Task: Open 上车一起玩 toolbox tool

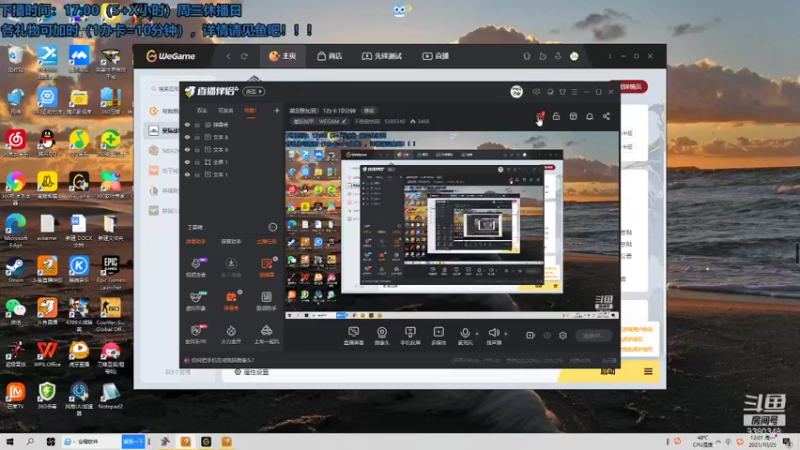Action: click(x=266, y=334)
